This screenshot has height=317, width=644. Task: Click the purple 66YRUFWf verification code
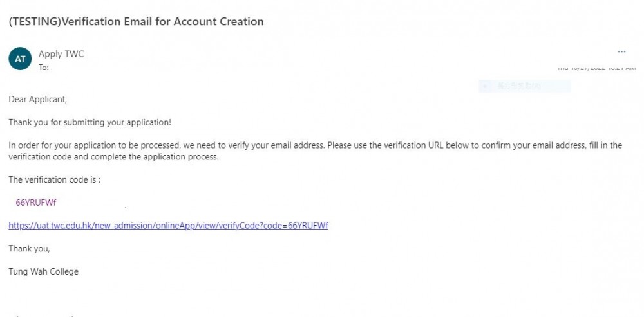click(36, 203)
